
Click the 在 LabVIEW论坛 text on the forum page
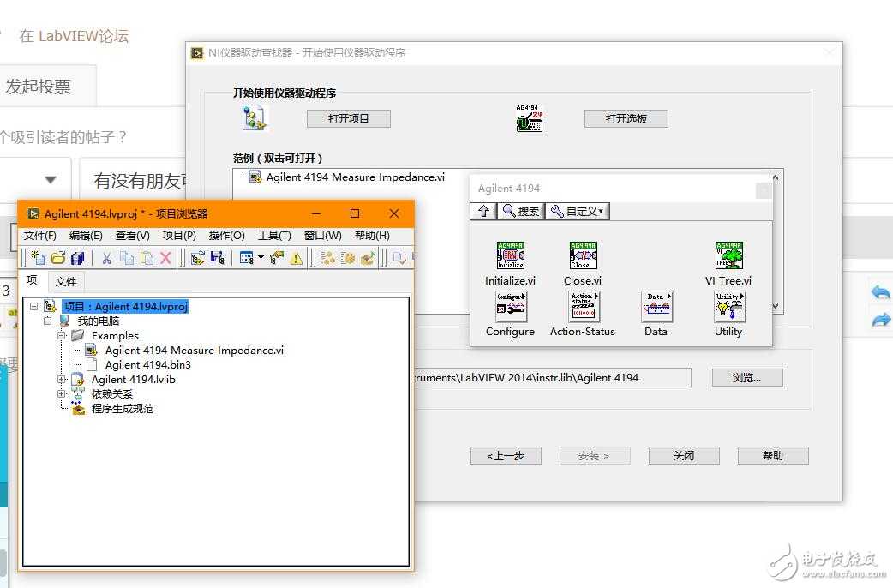pos(74,36)
